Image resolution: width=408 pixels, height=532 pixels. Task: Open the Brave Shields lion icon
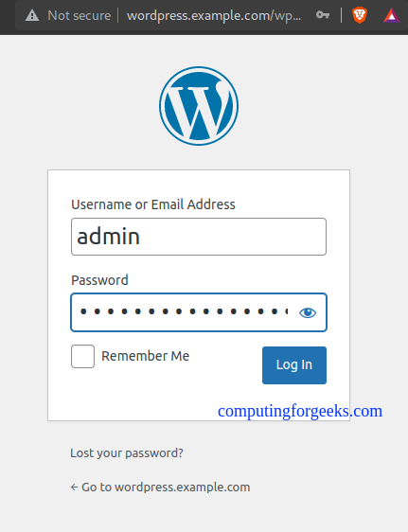click(360, 15)
